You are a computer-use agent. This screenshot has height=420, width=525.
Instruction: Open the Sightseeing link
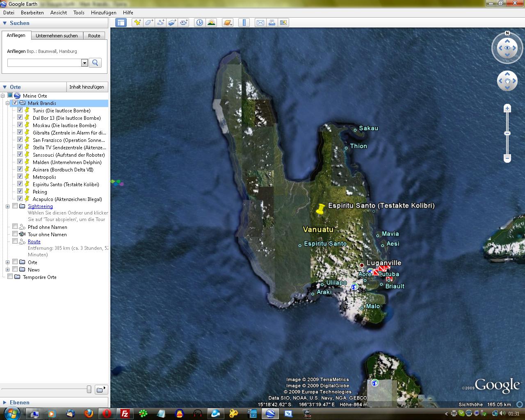(x=40, y=206)
